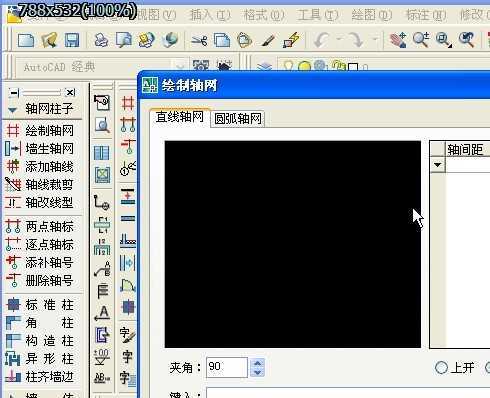
Task: Select 构造柱 tool
Action: point(40,341)
